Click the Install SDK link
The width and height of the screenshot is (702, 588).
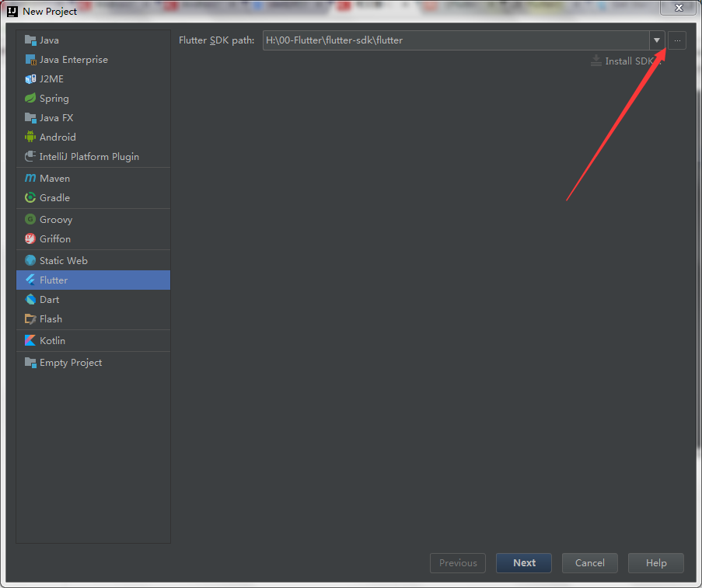click(626, 61)
